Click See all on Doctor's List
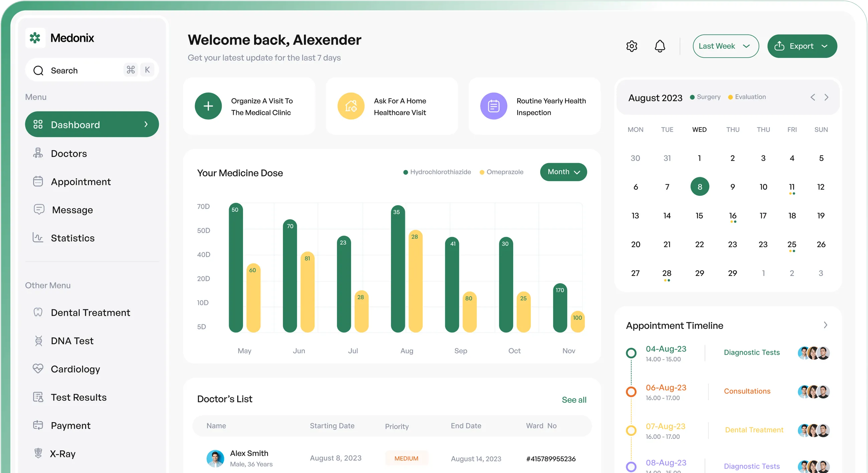This screenshot has height=473, width=868. click(x=574, y=400)
